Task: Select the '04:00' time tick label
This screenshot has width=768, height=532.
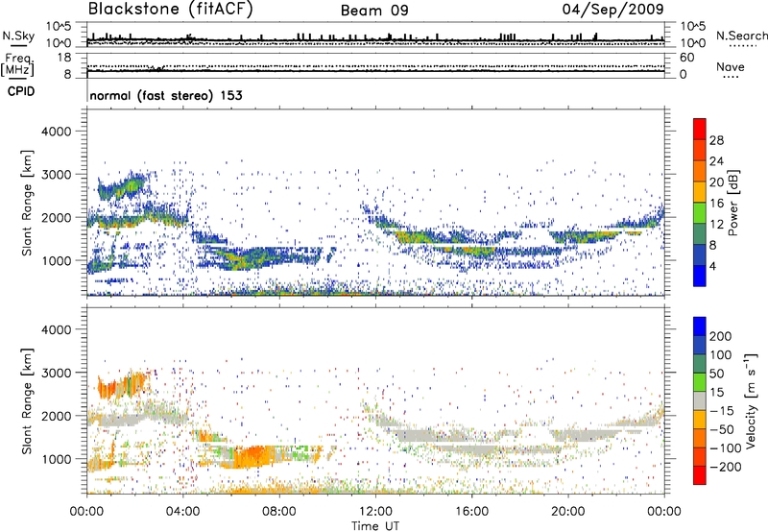Action: click(182, 512)
